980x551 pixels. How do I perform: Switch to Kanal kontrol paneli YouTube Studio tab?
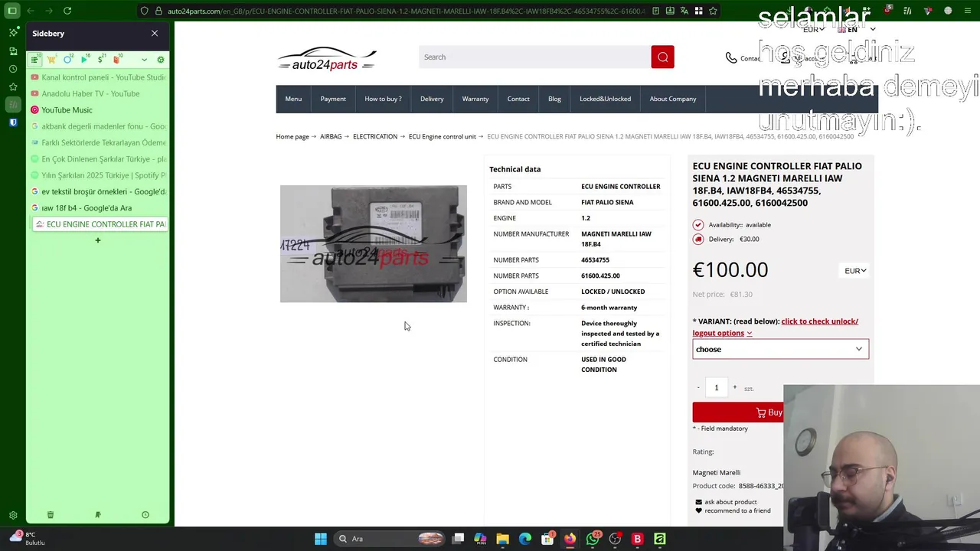tap(98, 77)
